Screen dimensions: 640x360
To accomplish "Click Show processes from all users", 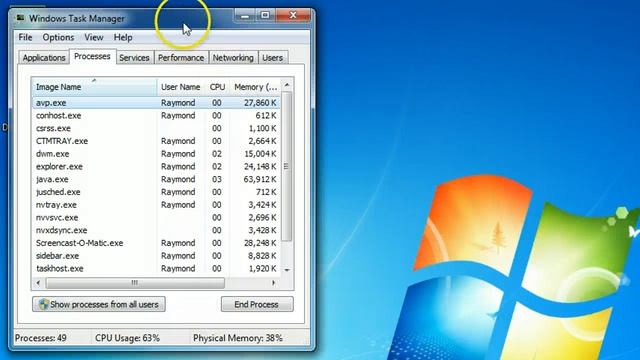I will [x=99, y=304].
